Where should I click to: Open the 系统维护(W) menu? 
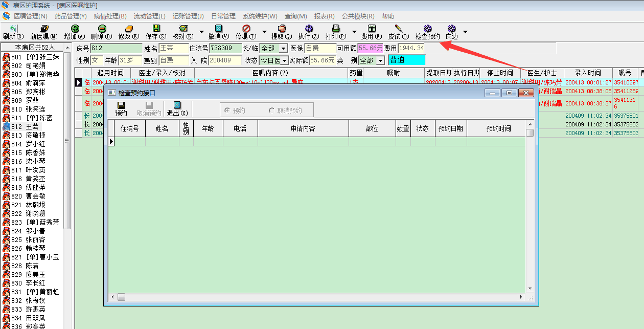(260, 16)
